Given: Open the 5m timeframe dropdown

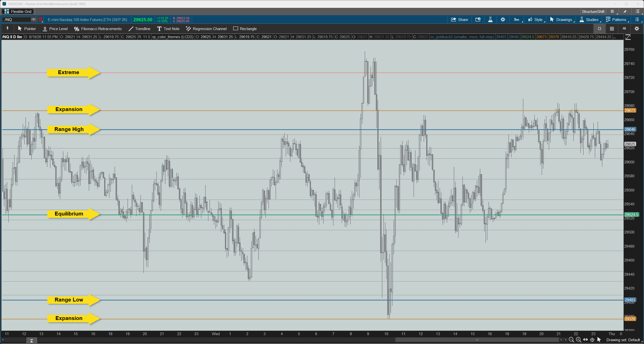Looking at the screenshot, I should pyautogui.click(x=517, y=19).
